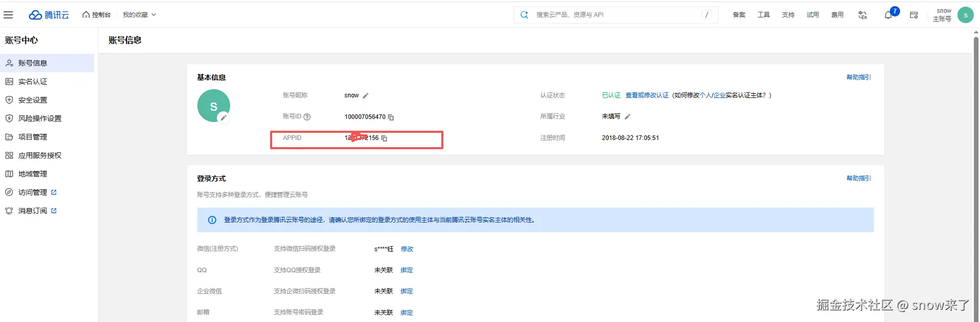Click the Tencent Cloud logo
The width and height of the screenshot is (980, 322).
(49, 15)
